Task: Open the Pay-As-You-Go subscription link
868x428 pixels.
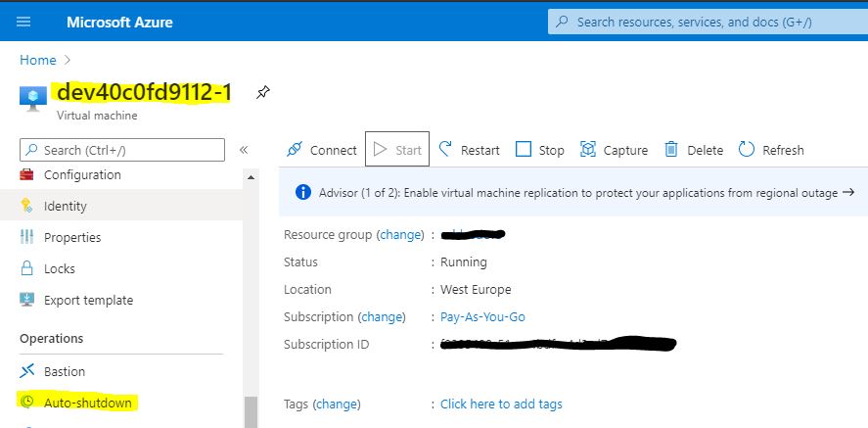Action: coord(482,317)
